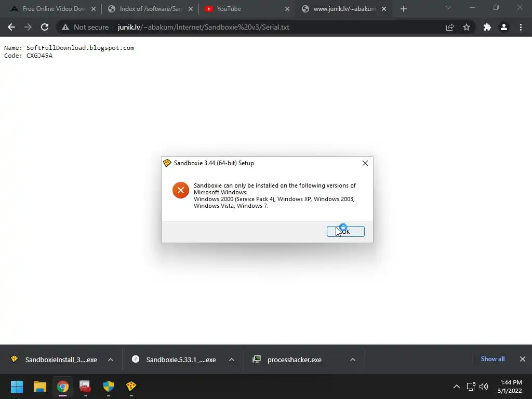Screen dimensions: 532x399
Task: Click the Not secure warning icon
Action: point(65,27)
